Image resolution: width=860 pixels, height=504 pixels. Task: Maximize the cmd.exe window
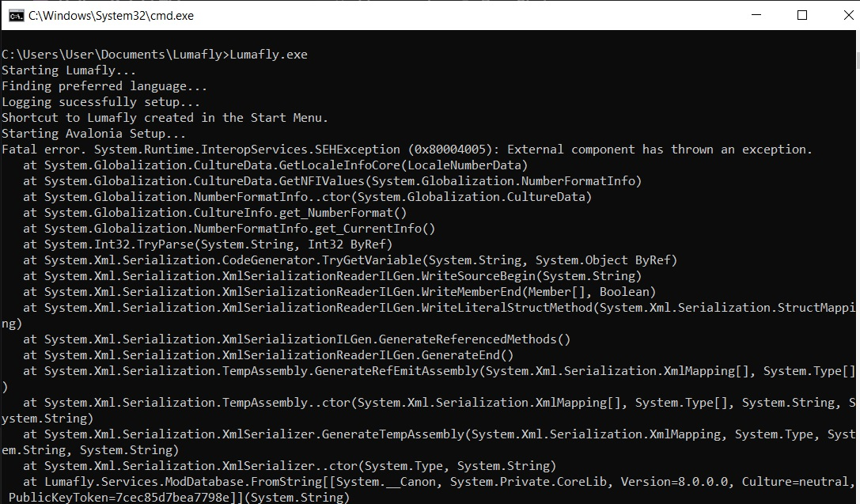[x=802, y=15]
